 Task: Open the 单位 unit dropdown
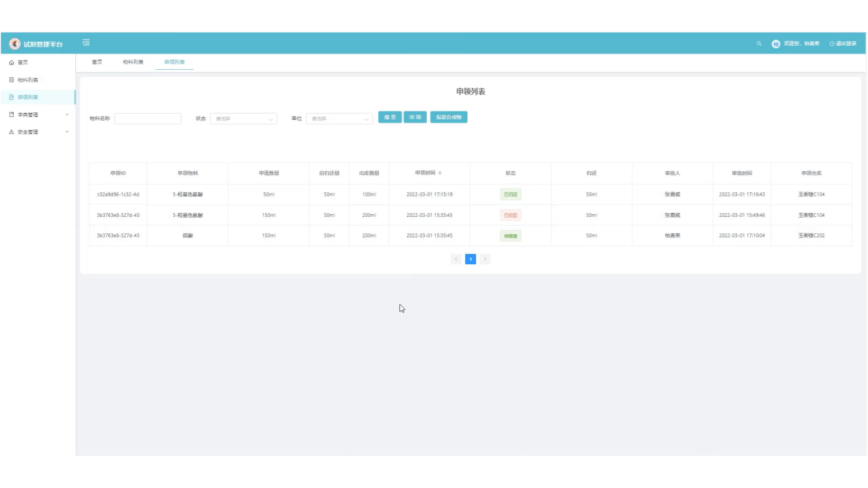339,118
